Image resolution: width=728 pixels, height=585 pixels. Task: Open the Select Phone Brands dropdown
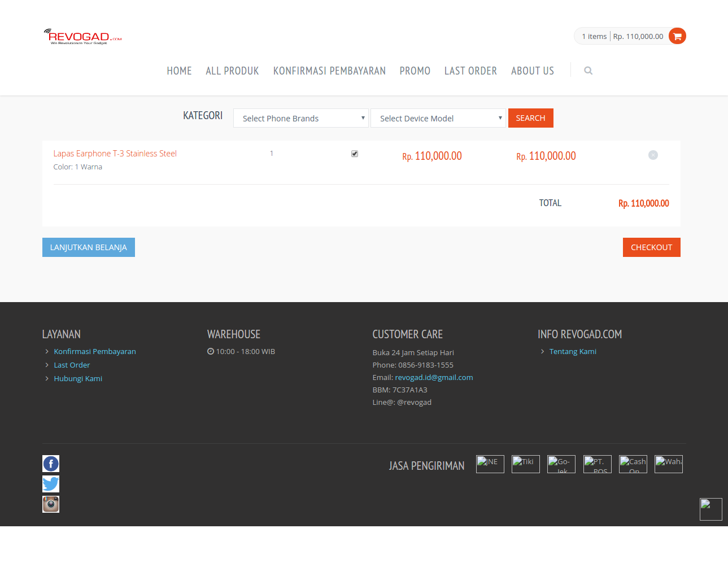pyautogui.click(x=300, y=118)
